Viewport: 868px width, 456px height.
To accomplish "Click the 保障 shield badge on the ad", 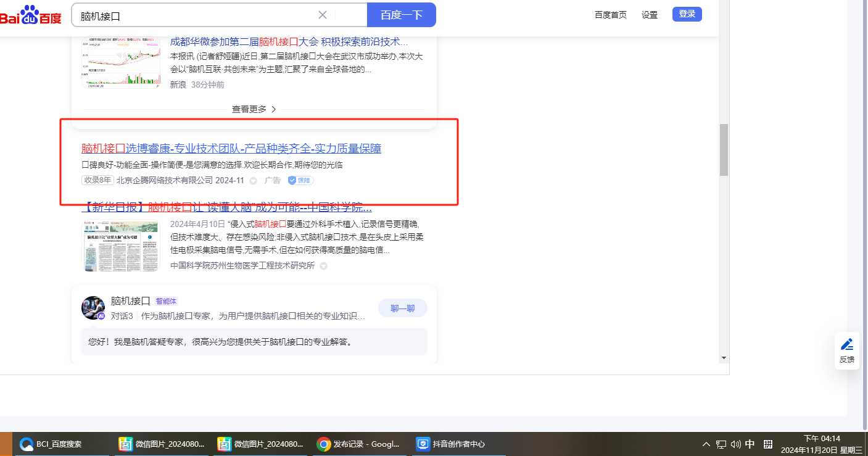I will 300,180.
